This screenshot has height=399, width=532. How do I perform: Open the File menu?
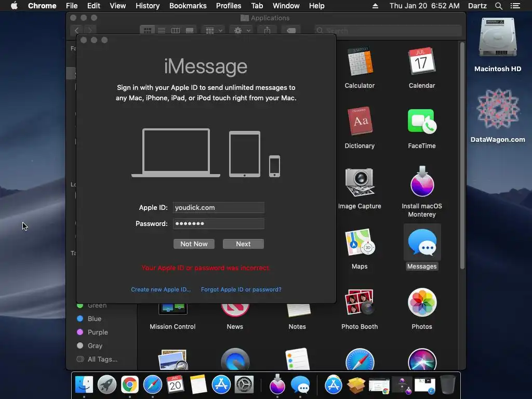[72, 6]
